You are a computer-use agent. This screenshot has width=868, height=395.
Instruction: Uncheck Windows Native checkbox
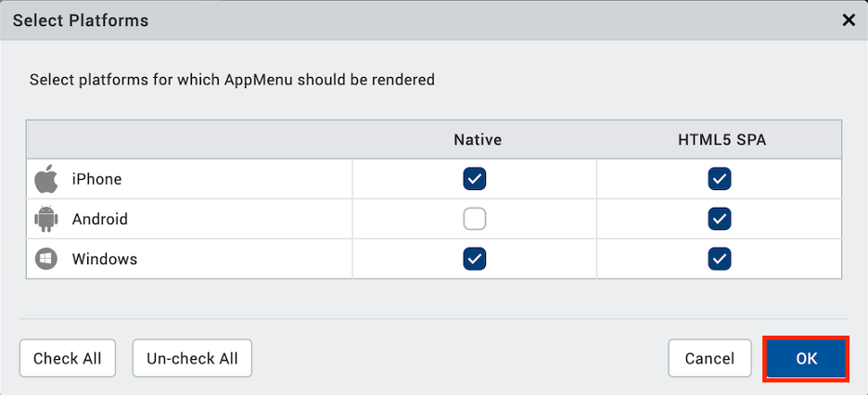[475, 260]
